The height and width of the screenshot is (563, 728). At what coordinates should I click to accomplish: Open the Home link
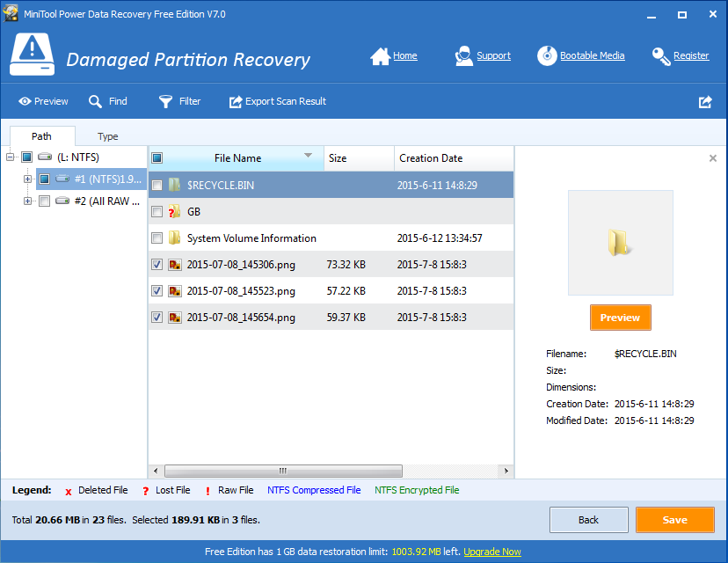pyautogui.click(x=405, y=55)
